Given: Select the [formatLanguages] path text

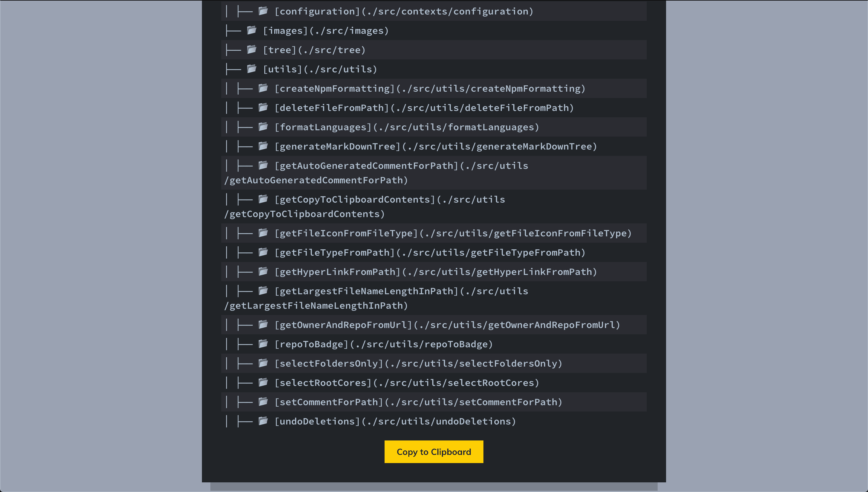Looking at the screenshot, I should (407, 127).
